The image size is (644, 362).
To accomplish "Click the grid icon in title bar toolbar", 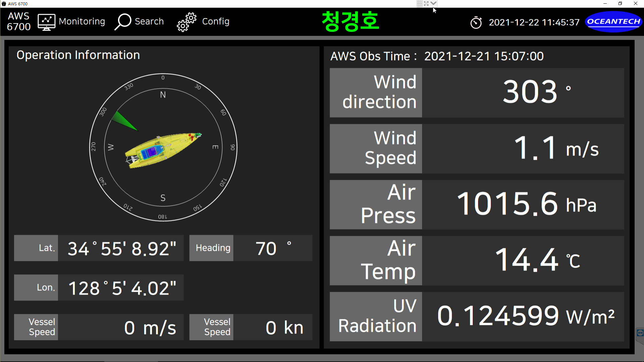I will point(419,4).
